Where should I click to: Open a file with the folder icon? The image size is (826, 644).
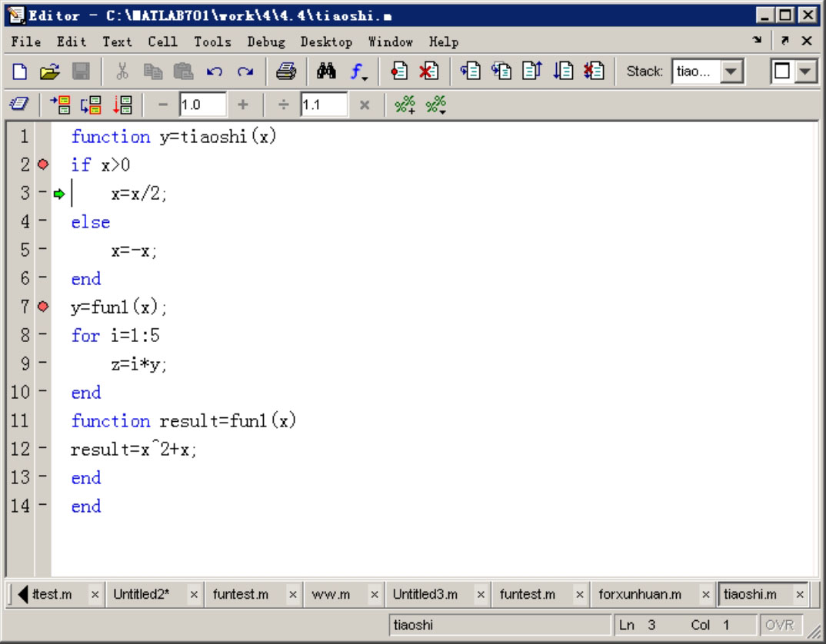coord(49,71)
